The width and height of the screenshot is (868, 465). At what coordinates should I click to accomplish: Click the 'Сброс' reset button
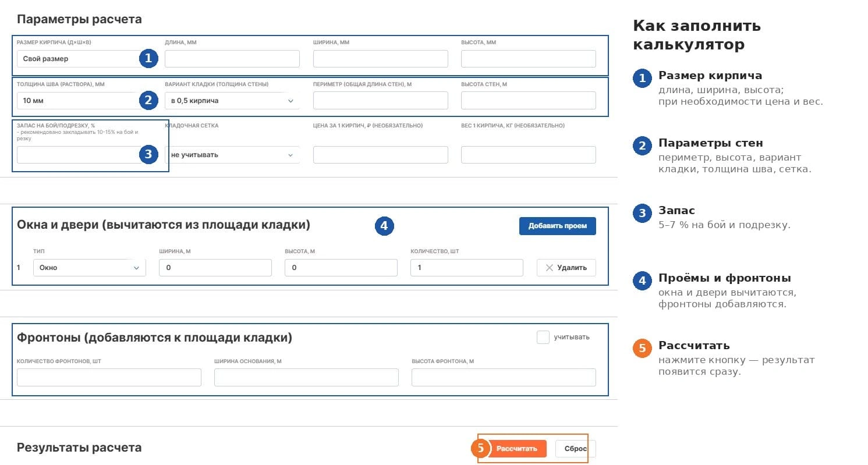coord(576,449)
